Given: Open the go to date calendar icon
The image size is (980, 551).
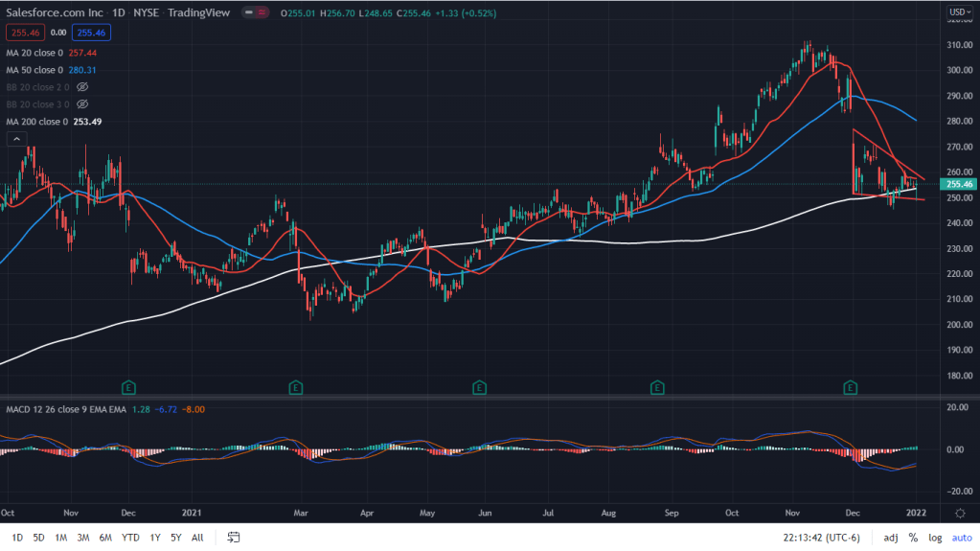Looking at the screenshot, I should pyautogui.click(x=233, y=538).
